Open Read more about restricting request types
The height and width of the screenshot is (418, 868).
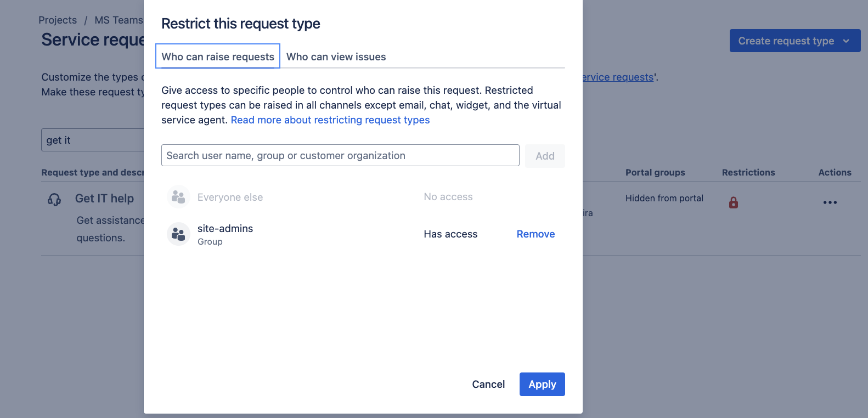click(330, 120)
